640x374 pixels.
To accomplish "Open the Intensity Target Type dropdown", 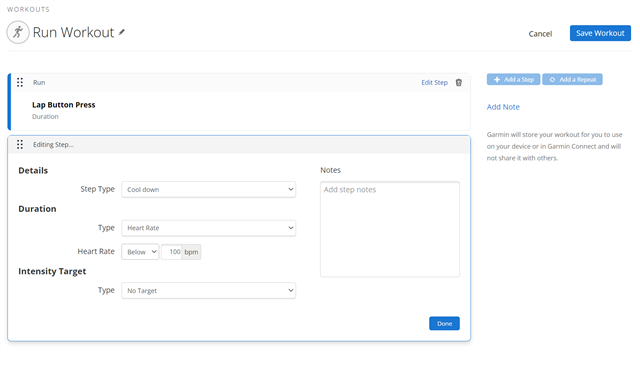I will tap(209, 291).
